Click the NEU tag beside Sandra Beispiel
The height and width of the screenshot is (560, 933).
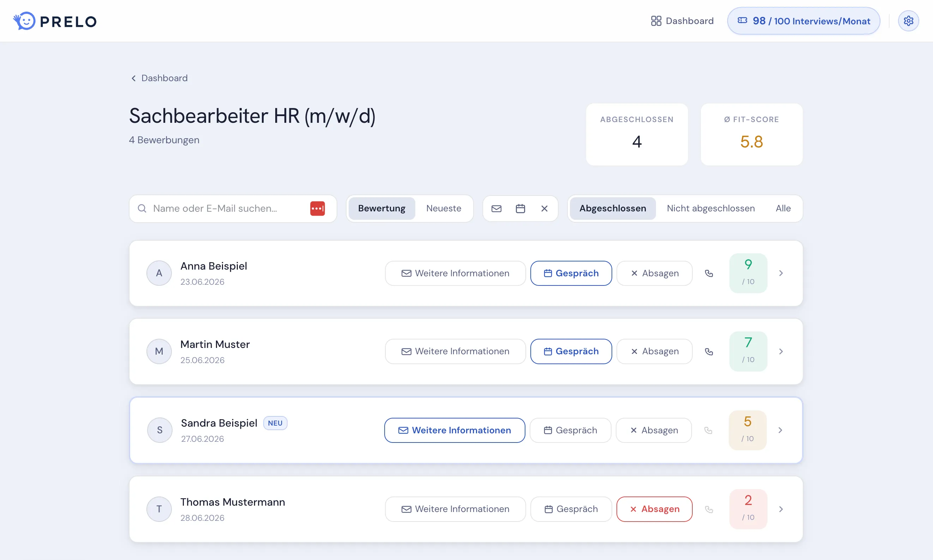[x=275, y=423]
